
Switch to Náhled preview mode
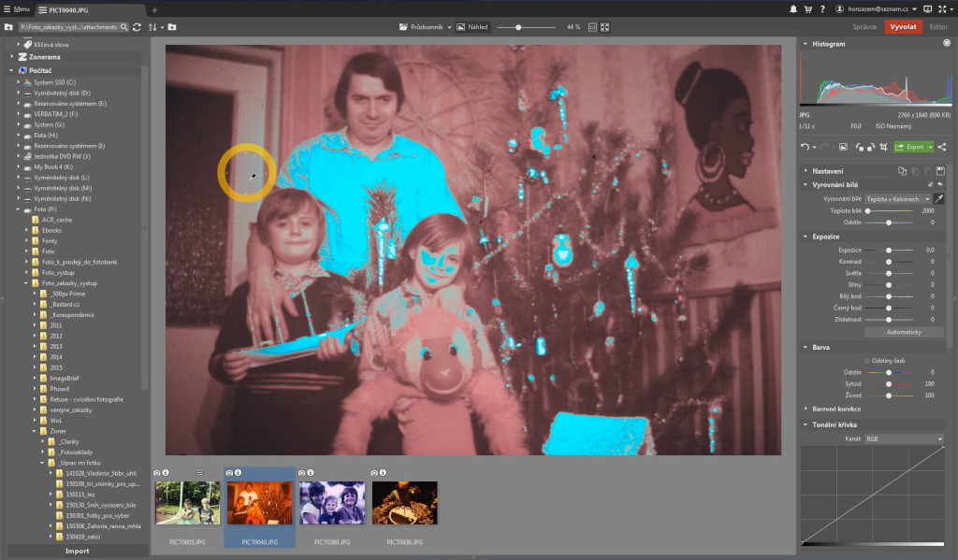tap(472, 27)
